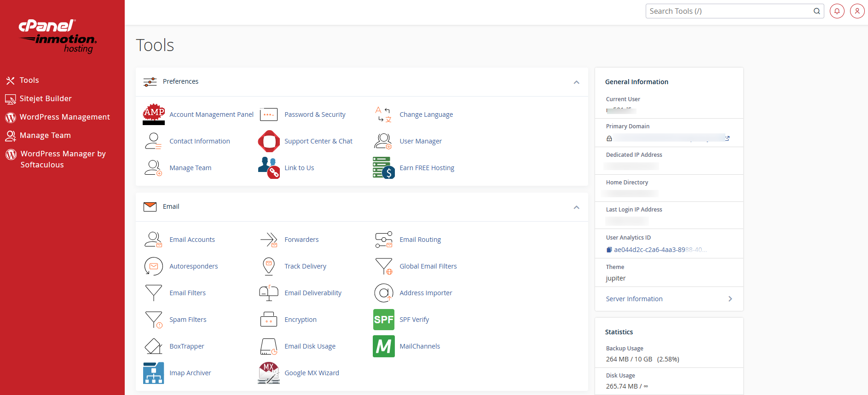This screenshot has width=868, height=395.
Task: Click the Change Language icon
Action: click(x=383, y=114)
